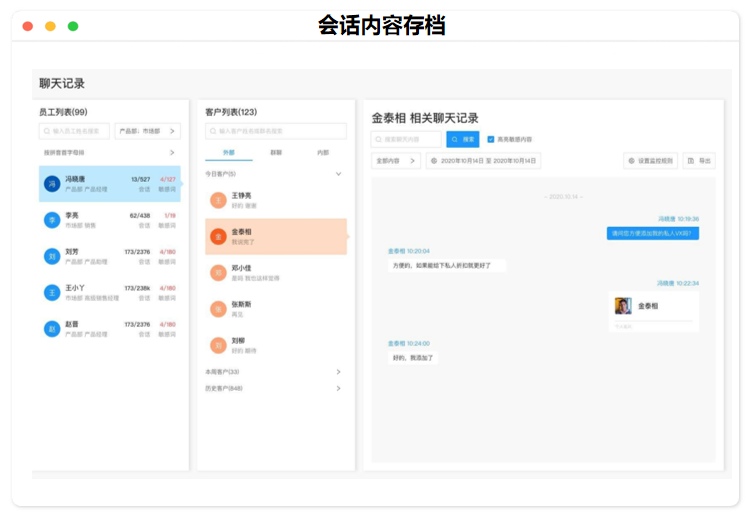This screenshot has height=514, width=747.
Task: Switch to the 内部 tab
Action: coord(322,153)
